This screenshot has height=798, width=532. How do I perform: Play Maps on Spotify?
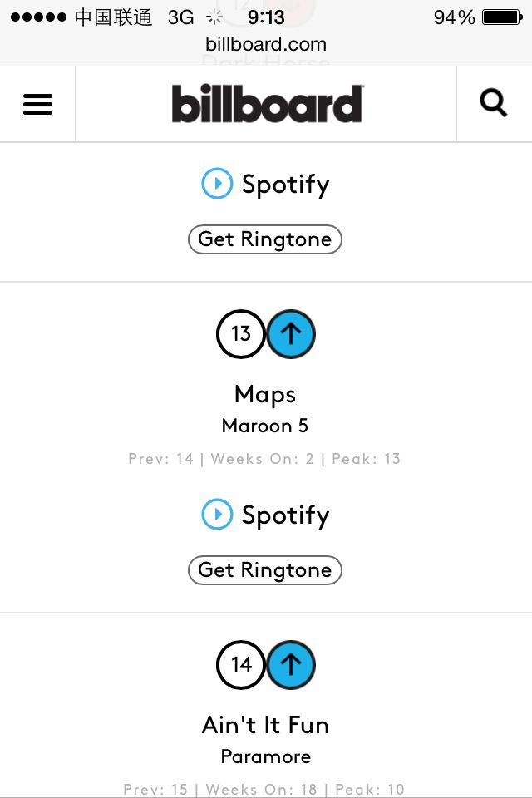pyautogui.click(x=265, y=515)
